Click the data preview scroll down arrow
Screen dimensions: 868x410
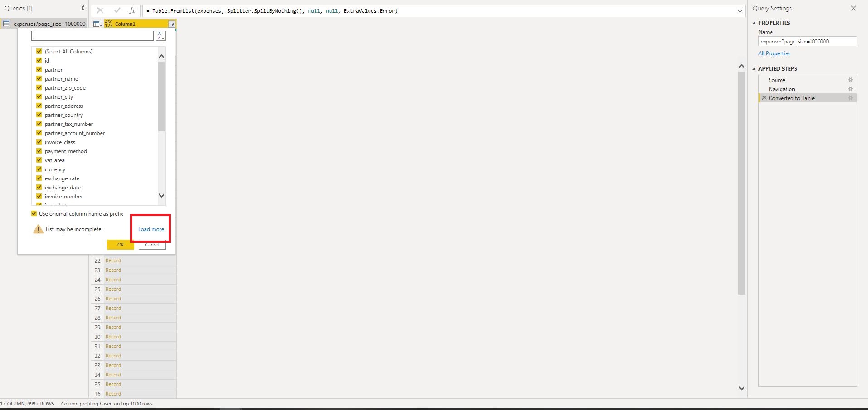[742, 388]
